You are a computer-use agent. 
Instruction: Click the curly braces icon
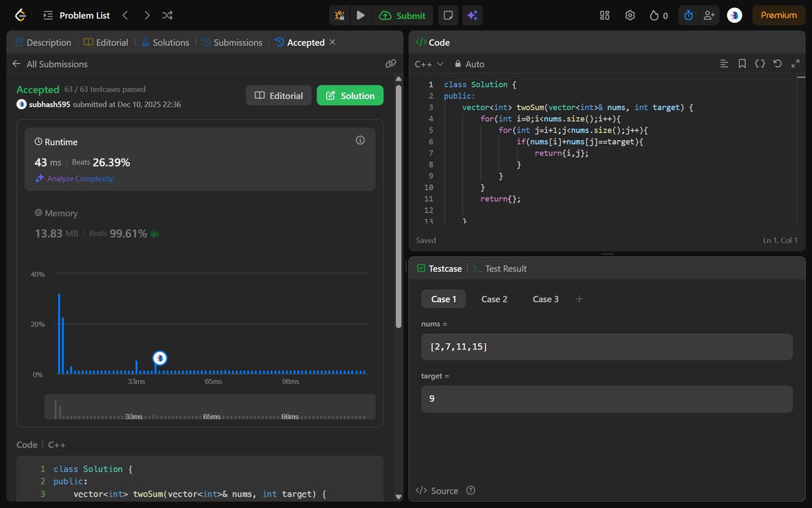pos(760,64)
